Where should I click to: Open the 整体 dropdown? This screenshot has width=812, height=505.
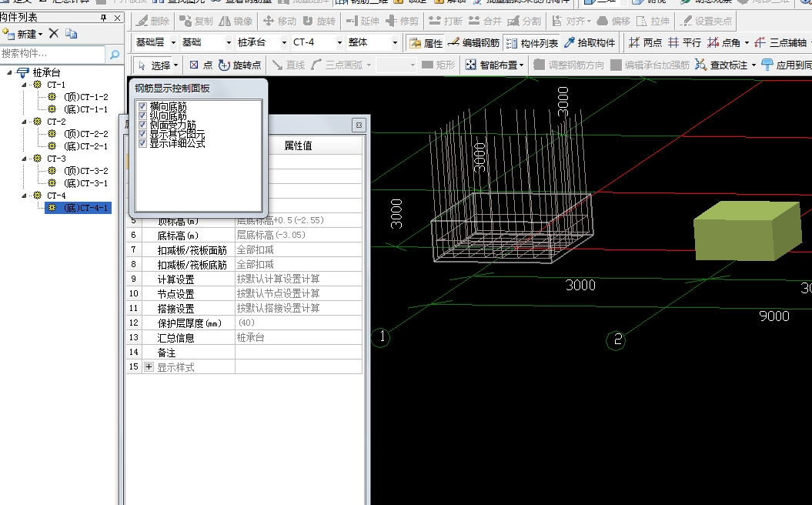pyautogui.click(x=395, y=43)
